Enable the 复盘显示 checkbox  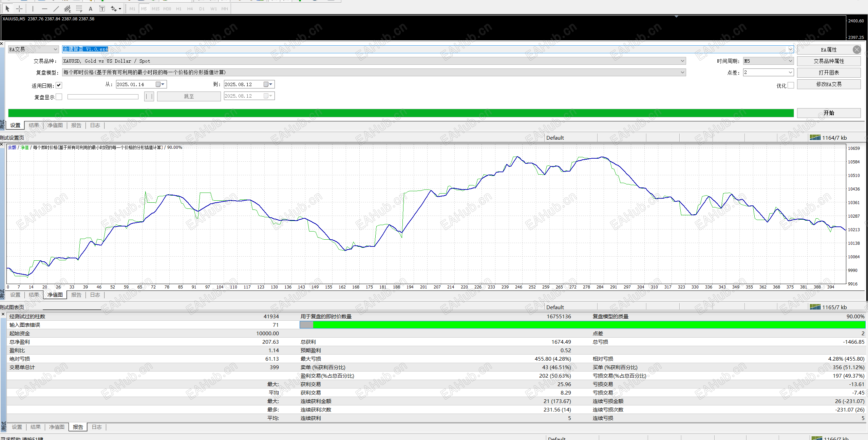coord(59,97)
